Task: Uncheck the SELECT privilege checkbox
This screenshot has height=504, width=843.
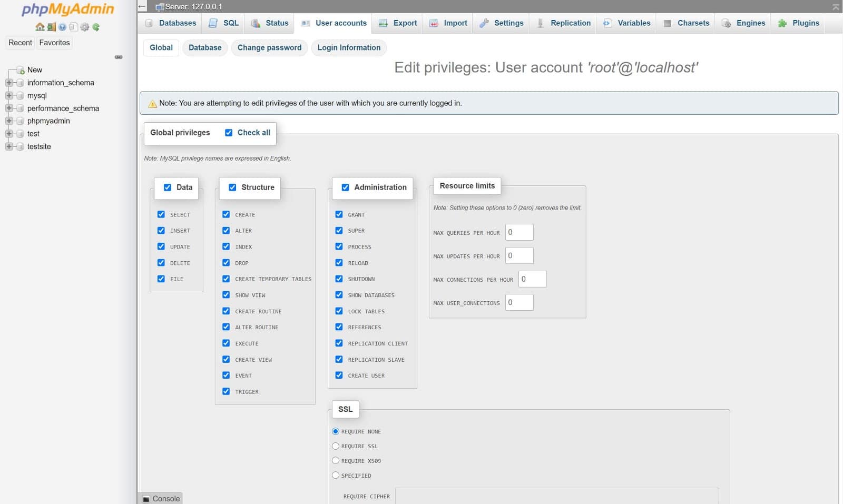Action: point(161,214)
